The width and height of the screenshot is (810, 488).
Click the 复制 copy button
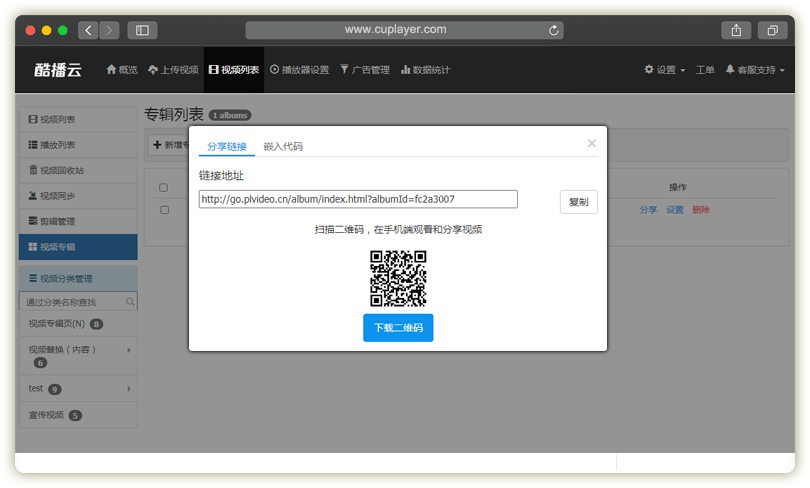point(578,201)
